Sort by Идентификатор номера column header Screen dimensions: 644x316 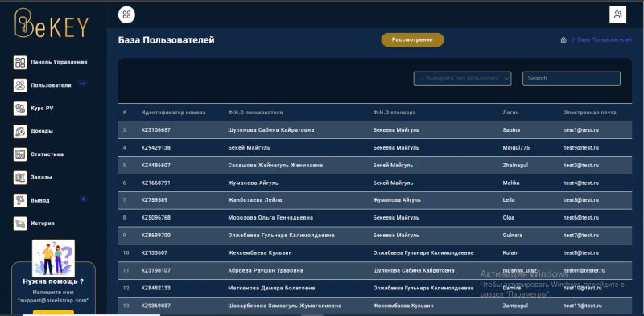173,113
